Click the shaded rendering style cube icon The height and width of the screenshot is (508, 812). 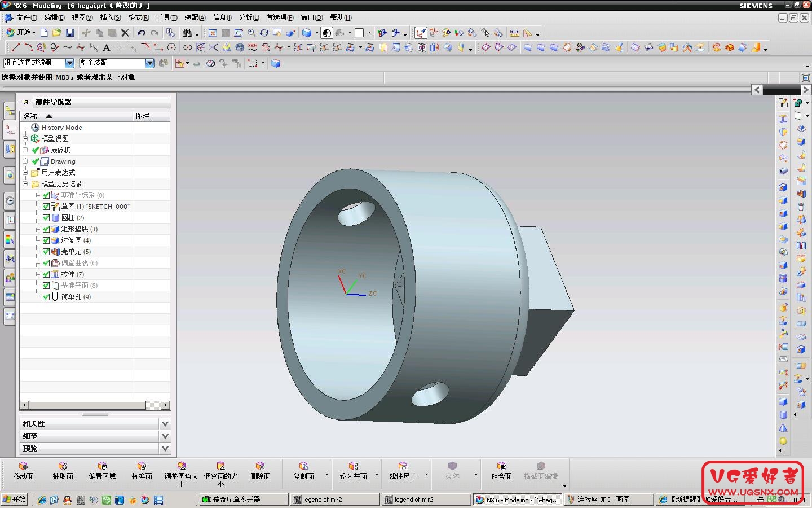(307, 33)
